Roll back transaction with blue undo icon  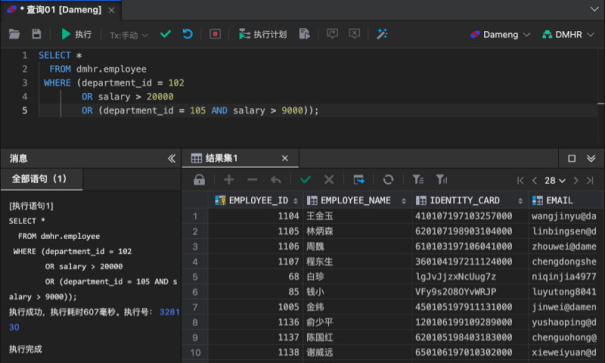click(188, 34)
